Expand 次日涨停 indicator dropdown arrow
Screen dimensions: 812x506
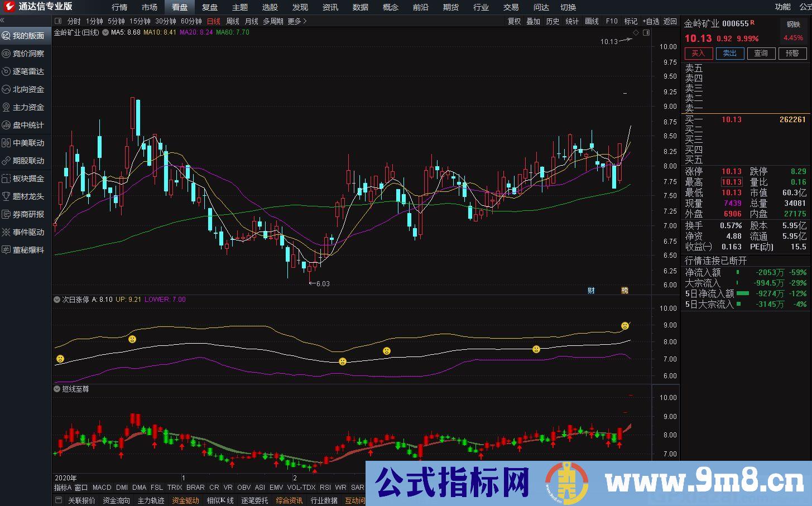pyautogui.click(x=57, y=300)
